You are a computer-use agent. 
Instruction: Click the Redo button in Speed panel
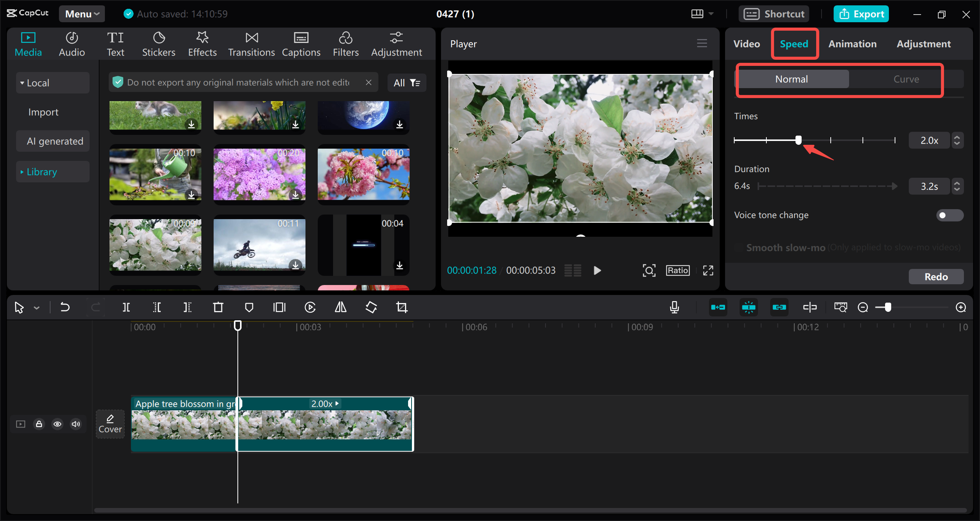point(936,277)
